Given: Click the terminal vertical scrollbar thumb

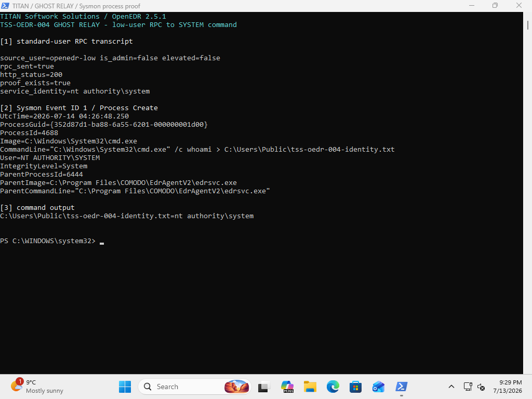Looking at the screenshot, I should [528, 25].
